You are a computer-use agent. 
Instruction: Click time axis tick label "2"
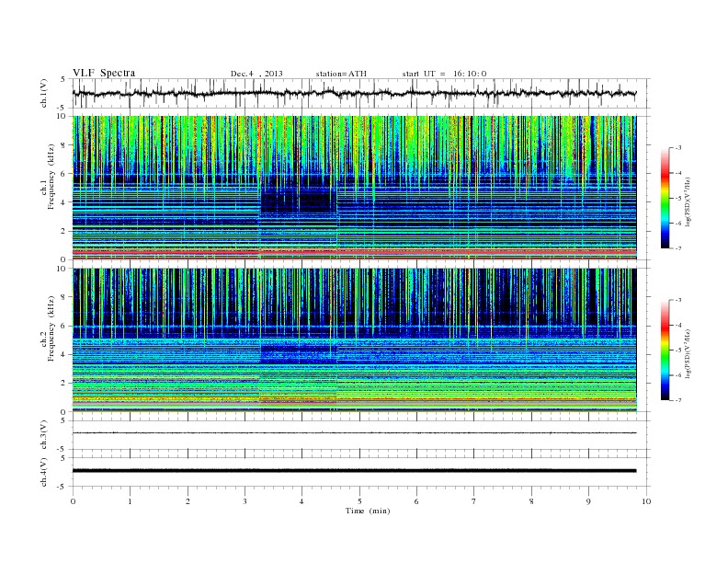[x=188, y=501]
